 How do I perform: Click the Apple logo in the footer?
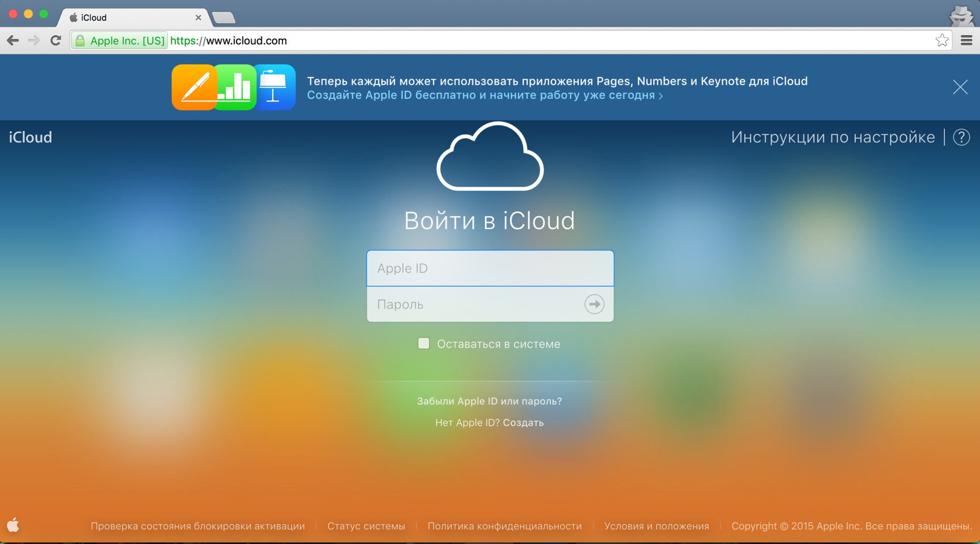(13, 525)
